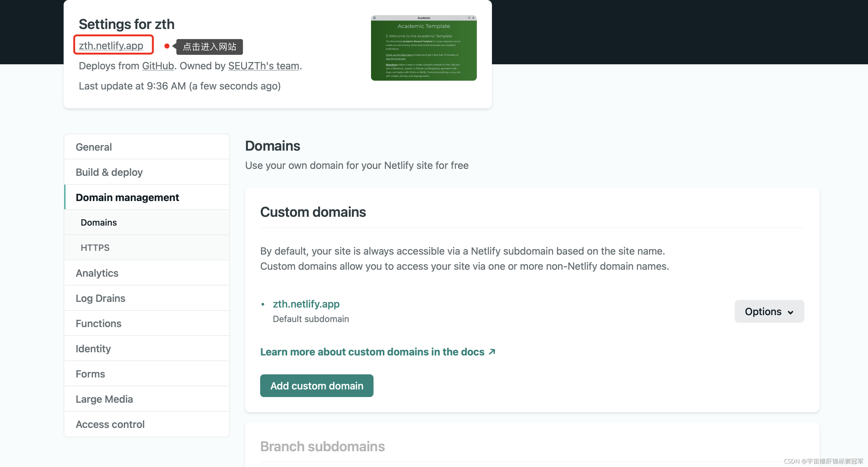
Task: Open Functions settings
Action: coord(98,323)
